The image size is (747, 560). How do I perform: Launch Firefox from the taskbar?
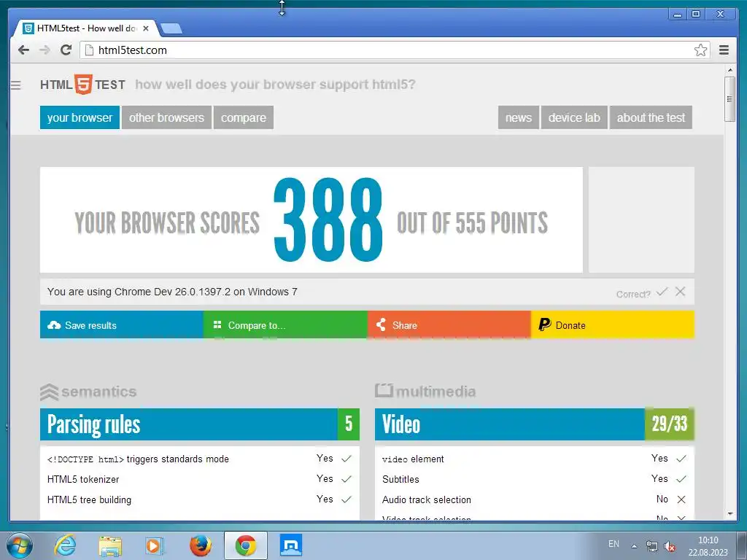click(x=201, y=545)
